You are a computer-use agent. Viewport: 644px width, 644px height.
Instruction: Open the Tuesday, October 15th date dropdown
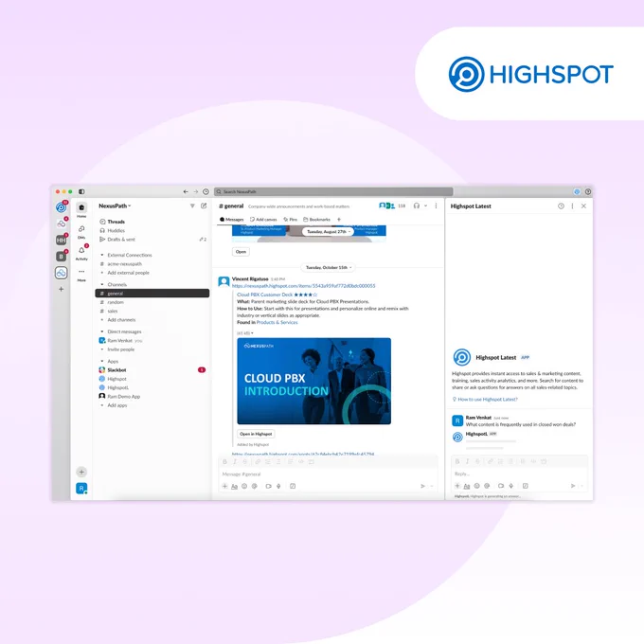(329, 268)
